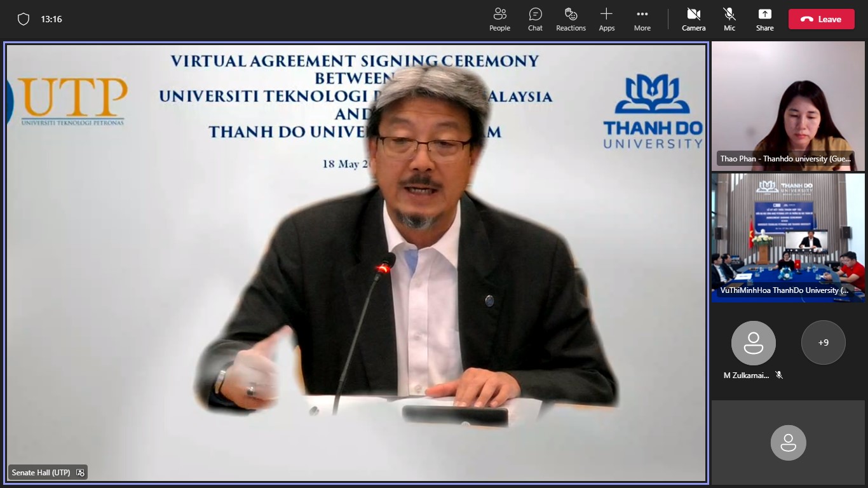Click your own avatar tile at the bottom right
The height and width of the screenshot is (488, 868).
(x=788, y=442)
